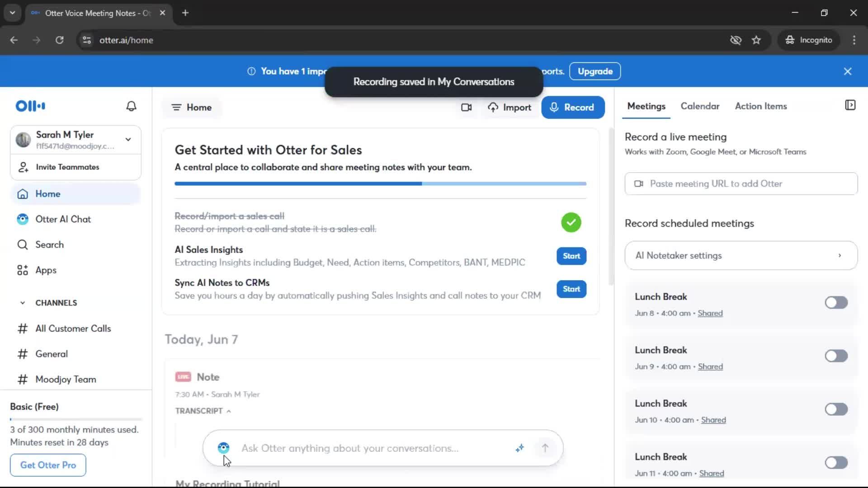Click Shared link for Jun 8 meeting
Viewport: 868px width, 488px height.
click(710, 313)
